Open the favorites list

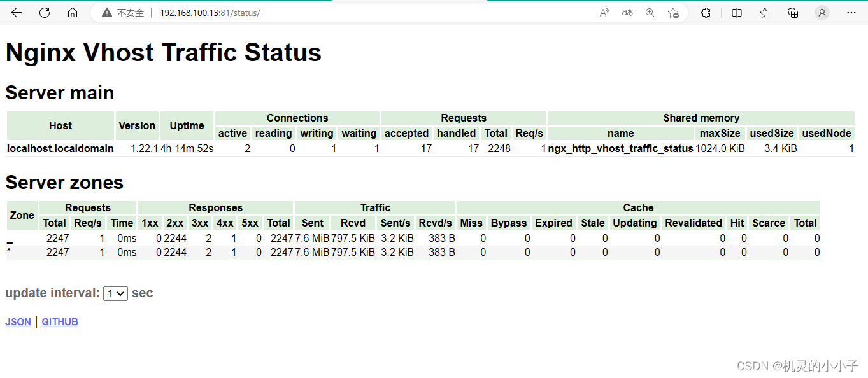[765, 13]
